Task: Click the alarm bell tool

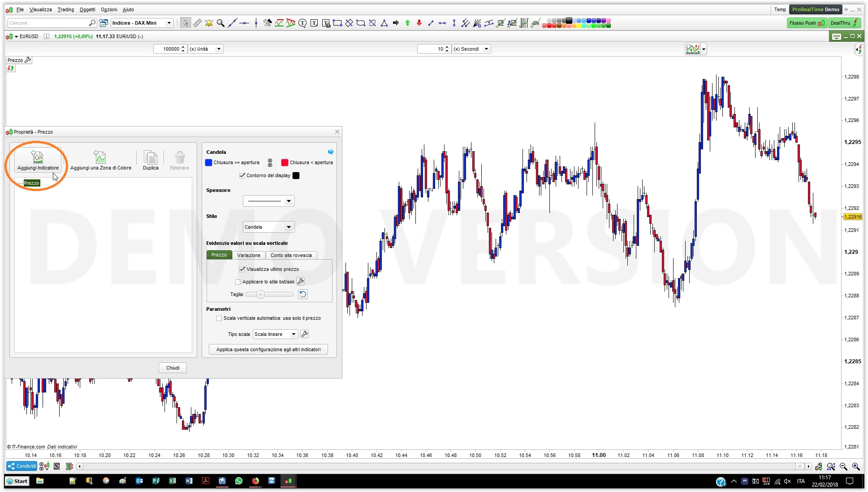Action: point(209,23)
